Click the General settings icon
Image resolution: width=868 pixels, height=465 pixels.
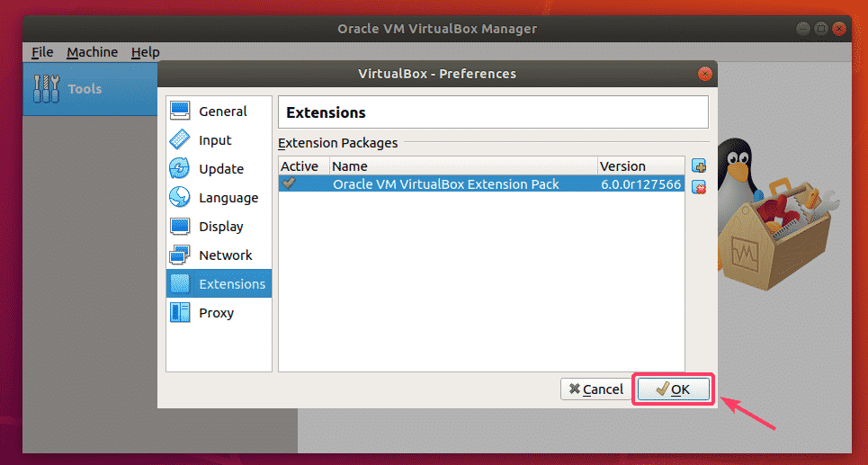click(x=180, y=112)
